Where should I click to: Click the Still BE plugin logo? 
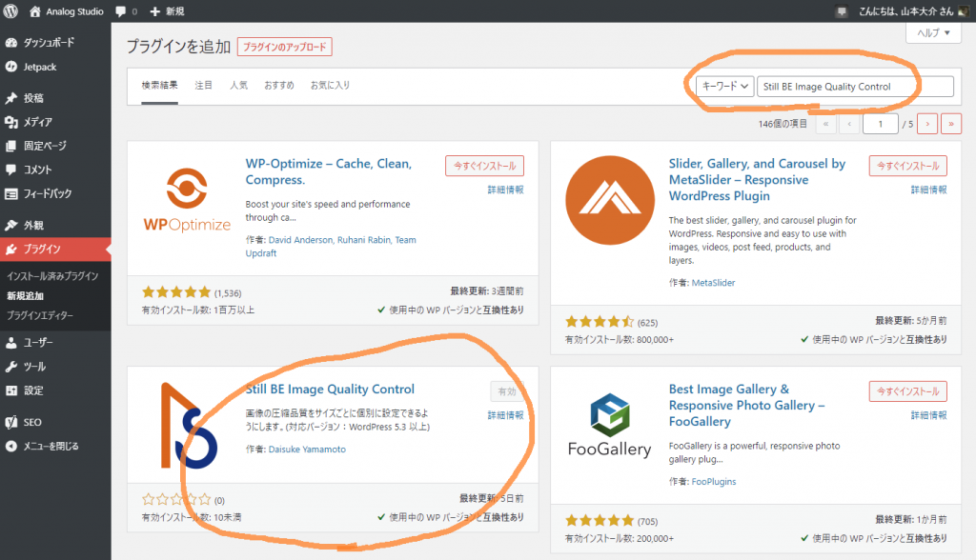coord(189,426)
